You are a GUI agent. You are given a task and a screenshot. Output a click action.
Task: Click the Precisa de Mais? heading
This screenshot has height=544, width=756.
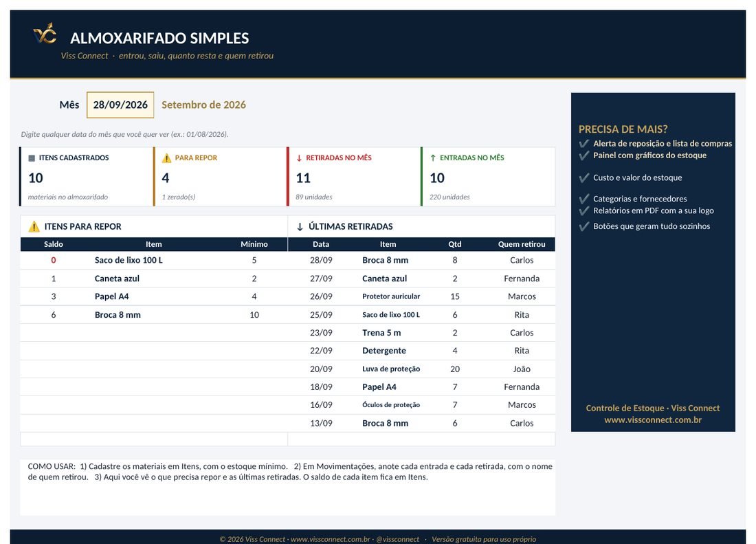[623, 129]
